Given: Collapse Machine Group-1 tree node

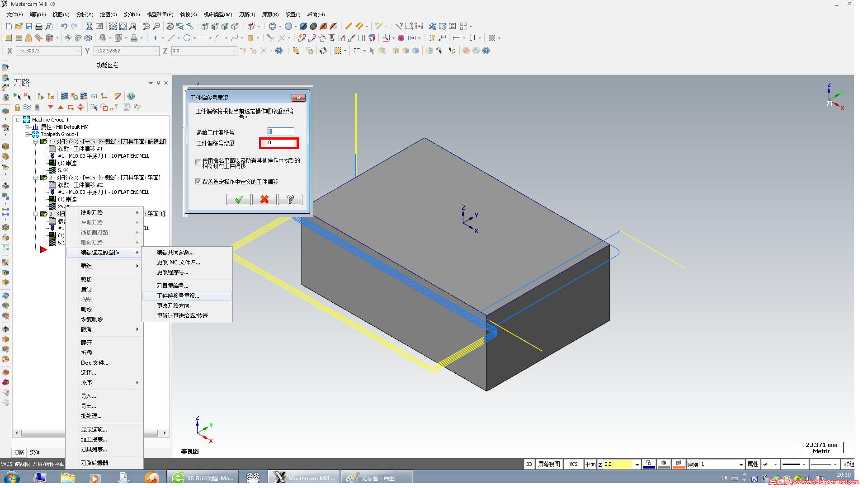Looking at the screenshot, I should click(19, 120).
